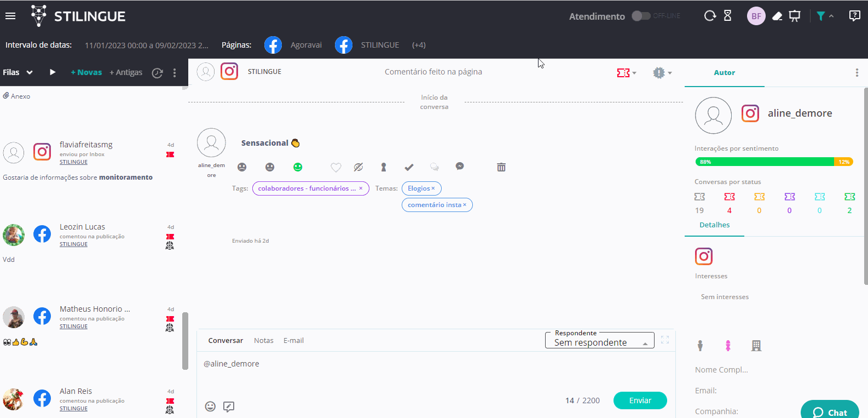This screenshot has width=868, height=418.
Task: Open author panel three-dot menu
Action: click(857, 73)
